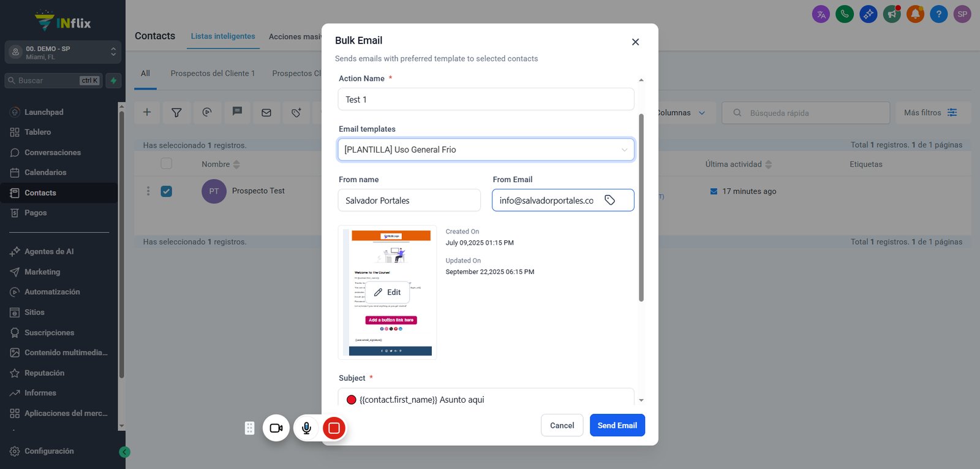980x469 pixels.
Task: Click the translate icon in top bar
Action: 821,14
